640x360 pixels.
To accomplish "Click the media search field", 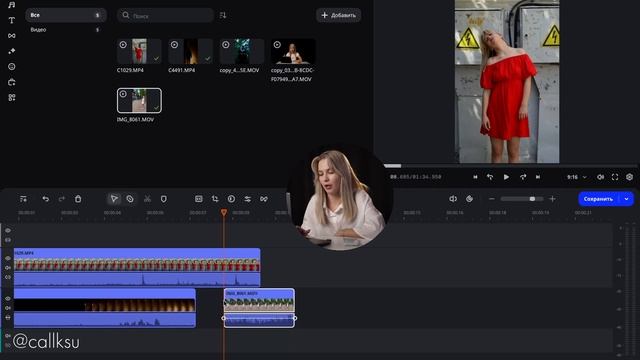I will point(165,16).
